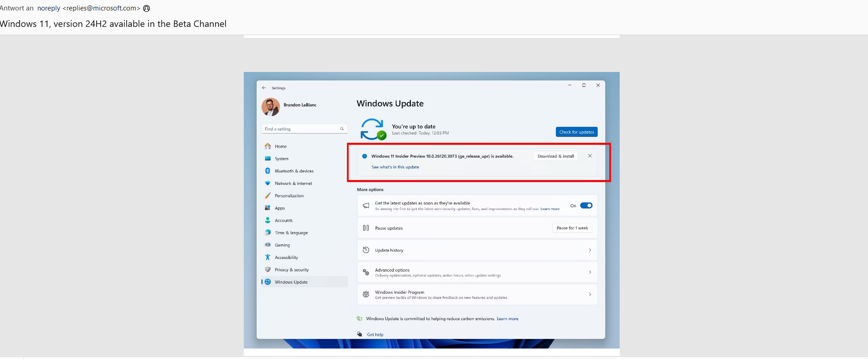This screenshot has height=359, width=868.
Task: Click the noreply sender address
Action: click(x=89, y=8)
